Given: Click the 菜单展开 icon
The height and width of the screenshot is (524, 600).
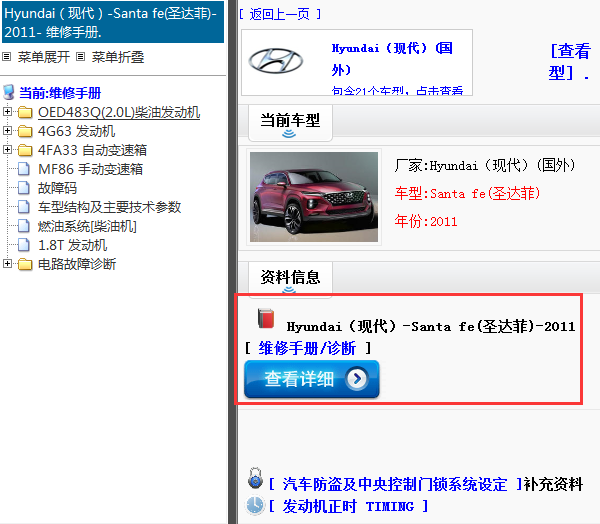Looking at the screenshot, I should click(x=6, y=57).
